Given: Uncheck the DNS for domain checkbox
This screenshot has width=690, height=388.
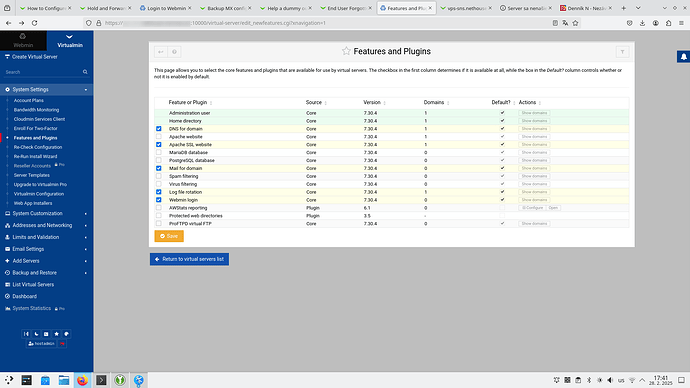Looking at the screenshot, I should click(x=159, y=129).
